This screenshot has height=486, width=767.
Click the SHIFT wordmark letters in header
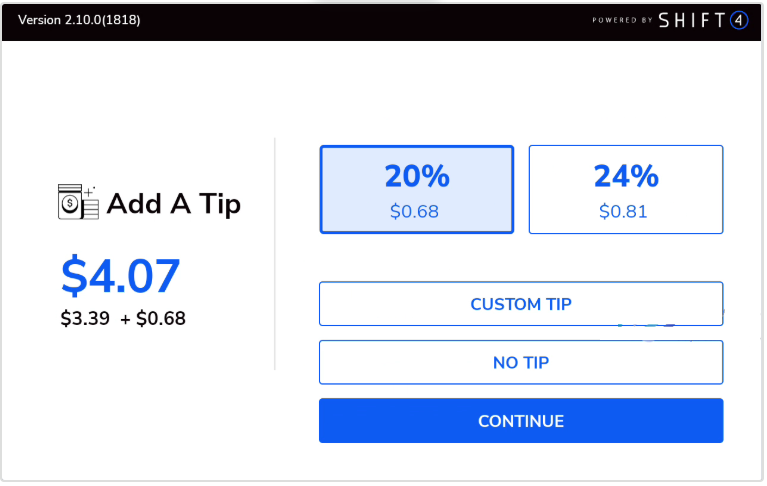click(692, 20)
